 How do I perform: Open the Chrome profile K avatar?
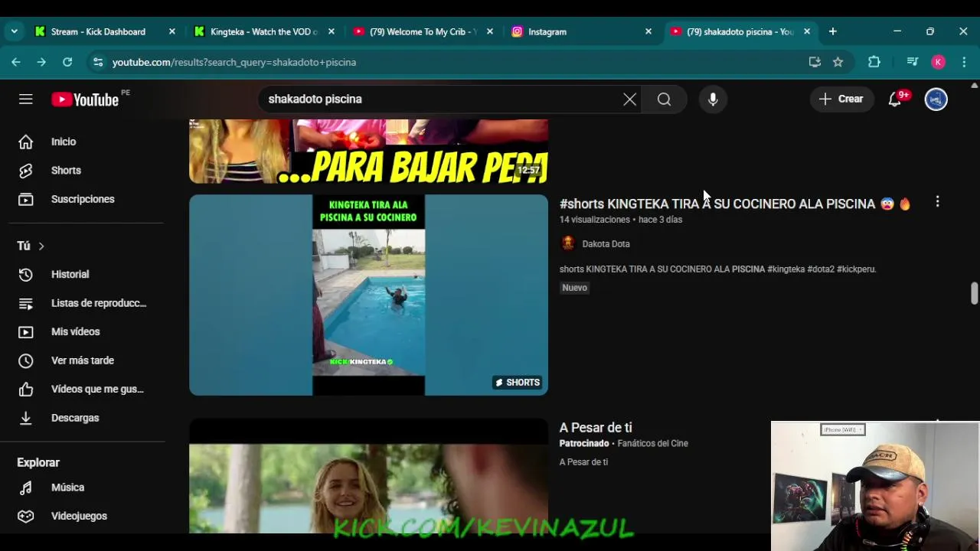coord(938,62)
